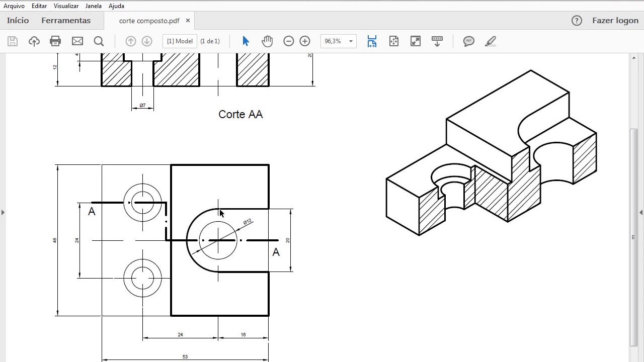
Task: Open the Editar menu
Action: pyautogui.click(x=39, y=6)
